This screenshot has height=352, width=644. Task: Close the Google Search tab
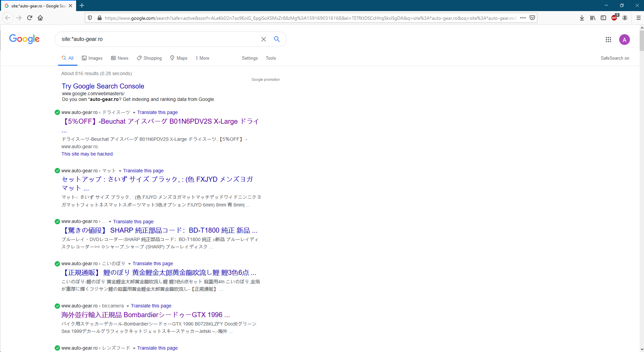(x=70, y=6)
